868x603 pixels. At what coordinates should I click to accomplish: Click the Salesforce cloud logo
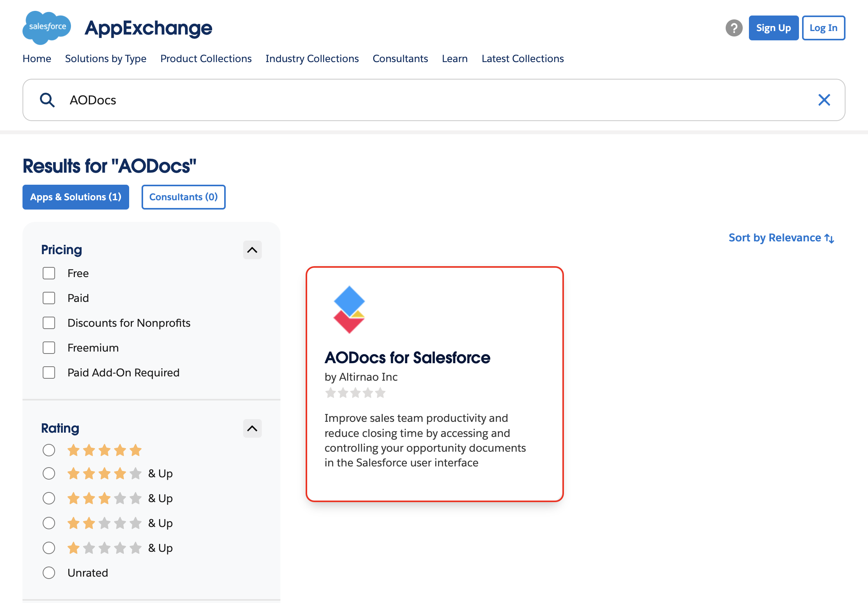(47, 27)
